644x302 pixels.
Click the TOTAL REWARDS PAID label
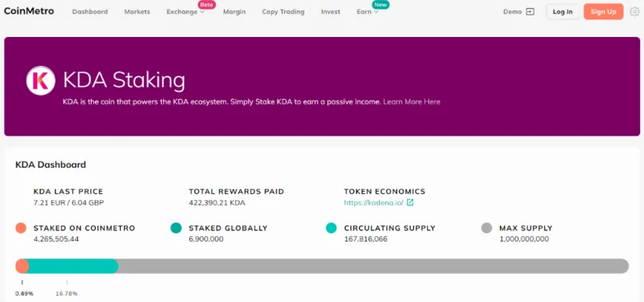[236, 192]
